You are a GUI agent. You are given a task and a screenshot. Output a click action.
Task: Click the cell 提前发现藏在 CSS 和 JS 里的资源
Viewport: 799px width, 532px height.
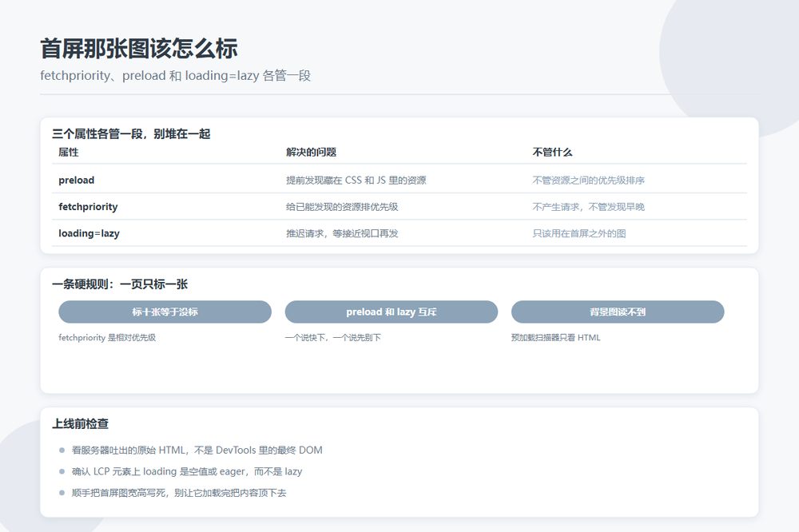356,180
